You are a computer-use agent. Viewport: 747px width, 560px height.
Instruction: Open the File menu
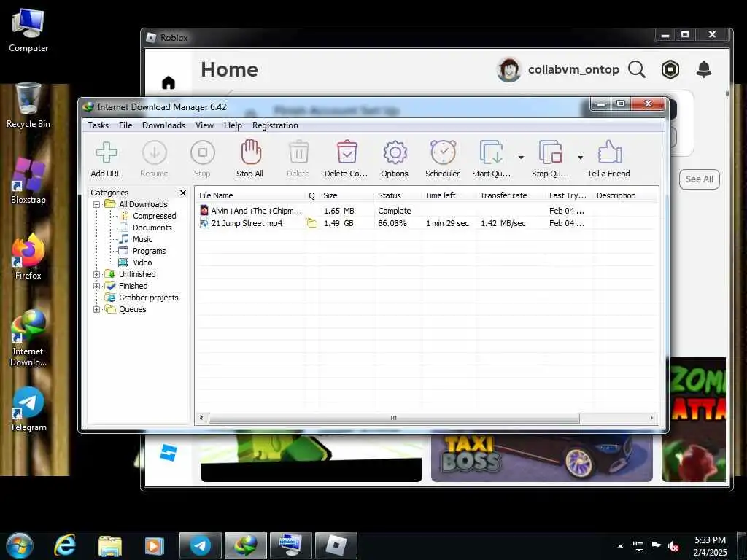tap(125, 125)
